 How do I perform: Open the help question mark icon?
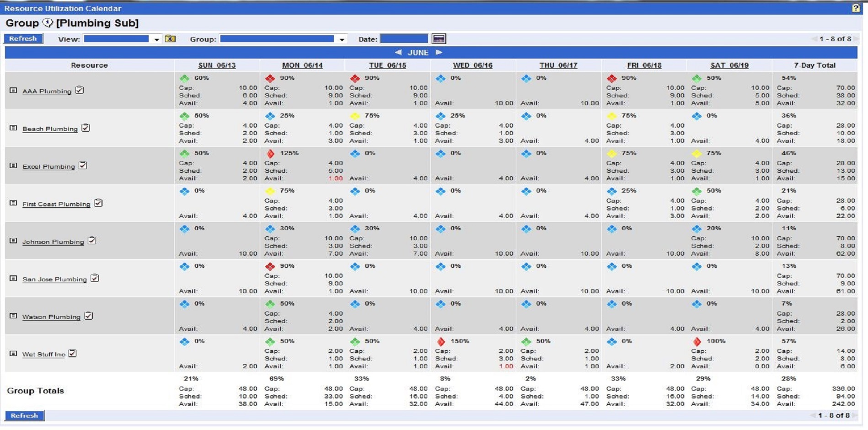(x=856, y=8)
